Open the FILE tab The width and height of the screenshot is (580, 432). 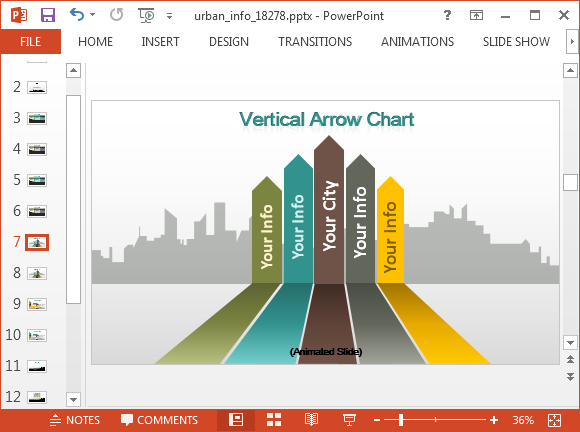[x=30, y=41]
